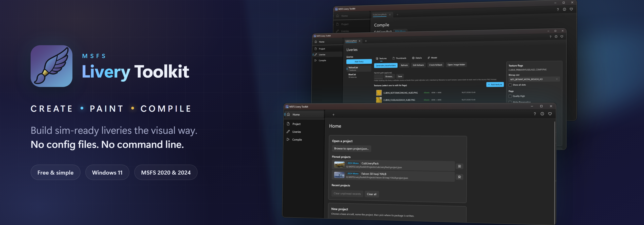Add a new tab in the back Compile window
Screen dimensions: 644x225
click(x=397, y=14)
